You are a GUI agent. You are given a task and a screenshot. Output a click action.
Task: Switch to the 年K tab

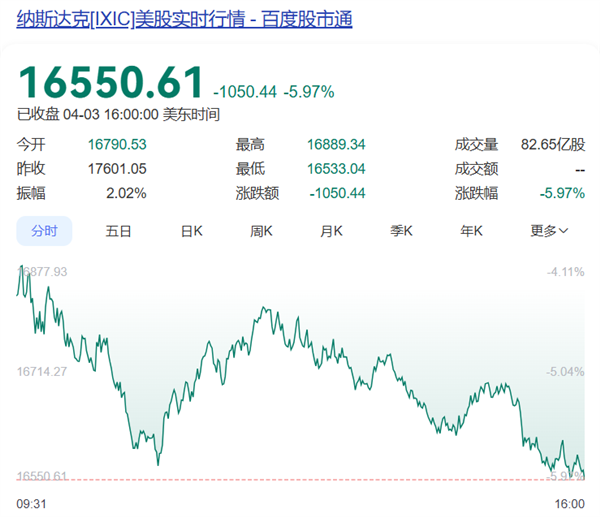pos(472,231)
